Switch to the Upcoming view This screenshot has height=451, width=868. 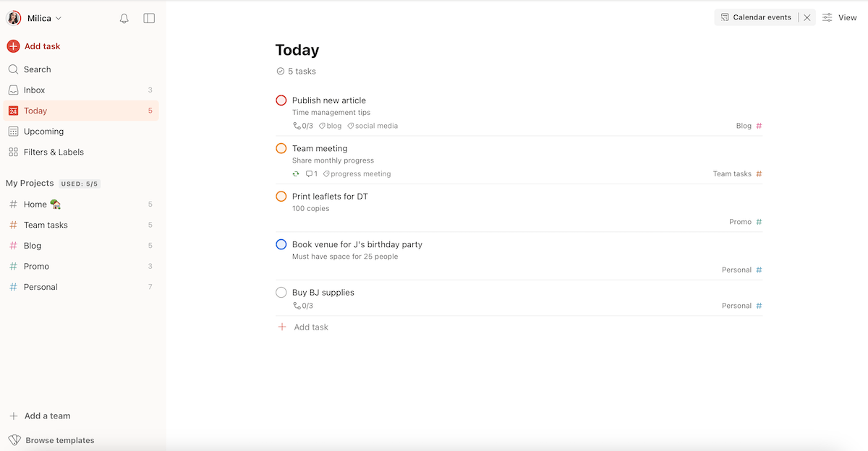tap(45, 132)
